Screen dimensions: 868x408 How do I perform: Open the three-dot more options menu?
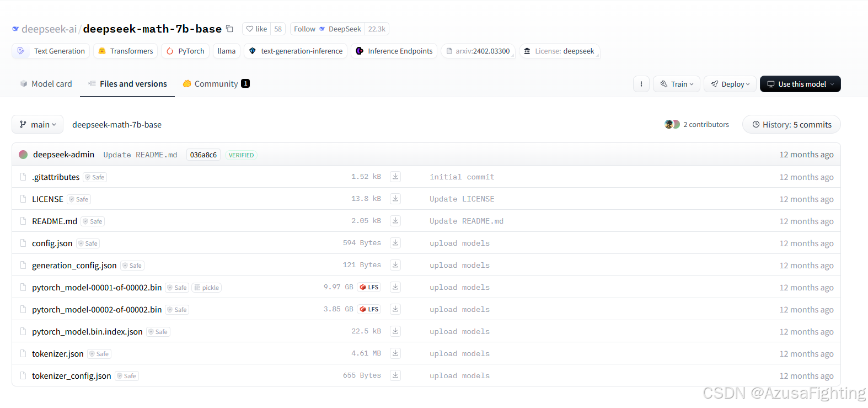click(641, 84)
